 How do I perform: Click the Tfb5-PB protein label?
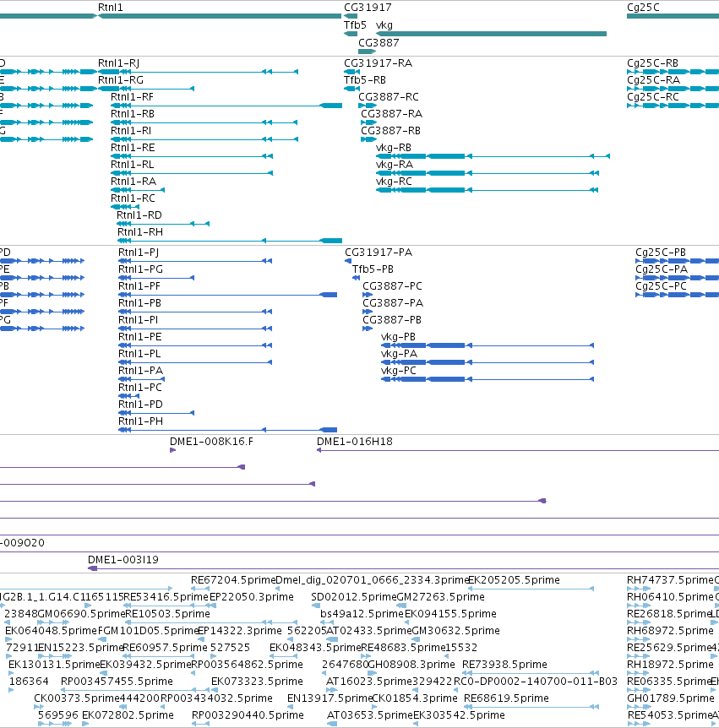coord(373,269)
